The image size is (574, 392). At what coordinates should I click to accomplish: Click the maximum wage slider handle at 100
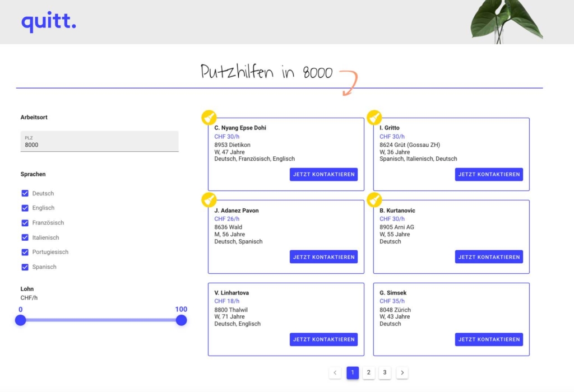pyautogui.click(x=181, y=320)
